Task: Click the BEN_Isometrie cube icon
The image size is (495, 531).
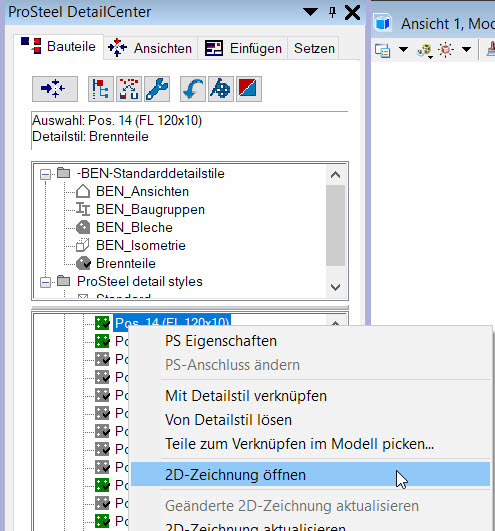Action: click(83, 245)
